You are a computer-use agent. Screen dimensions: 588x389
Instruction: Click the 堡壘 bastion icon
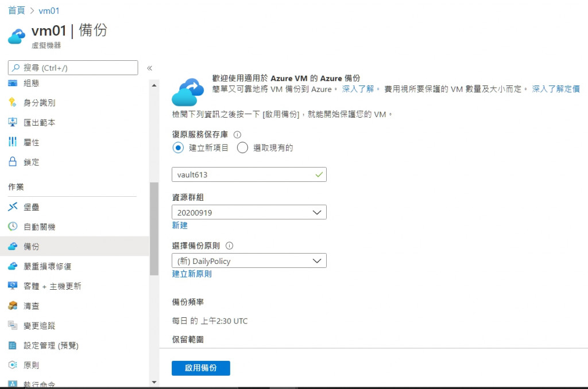(13, 207)
